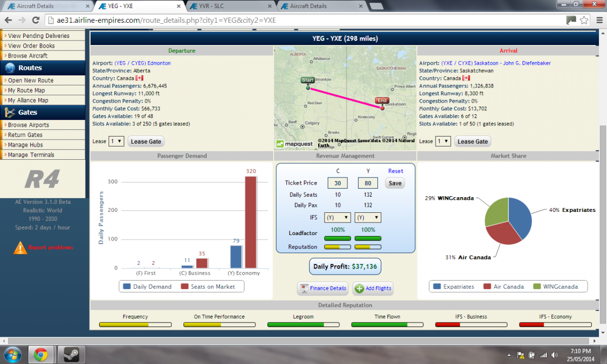Click the green plus icon on Add Flights
This screenshot has width=607, height=364.
coord(359,288)
